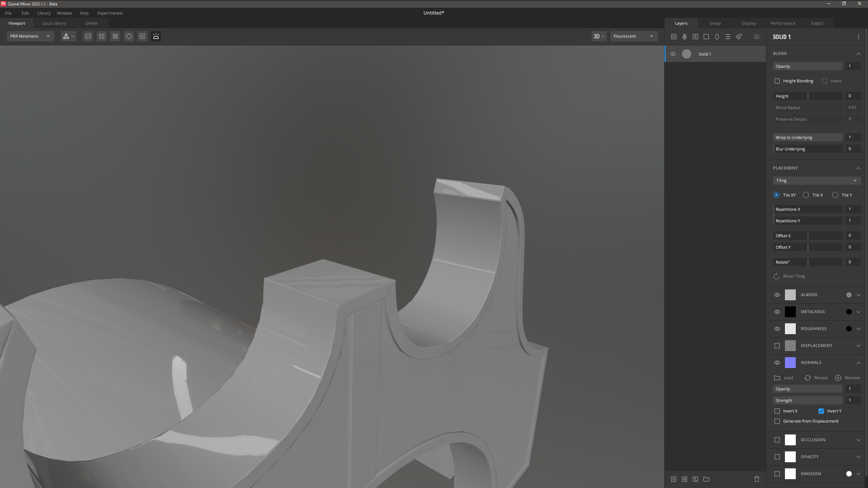This screenshot has height=488, width=868.
Task: Collapse the Normals channel chevron
Action: pos(859,363)
